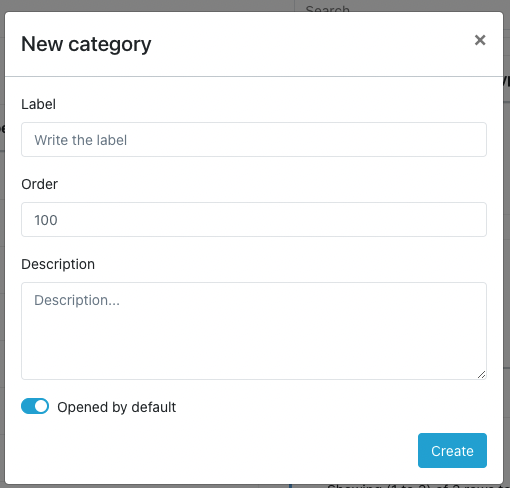510x488 pixels.
Task: Click the "Description" field caption
Action: pos(58,264)
